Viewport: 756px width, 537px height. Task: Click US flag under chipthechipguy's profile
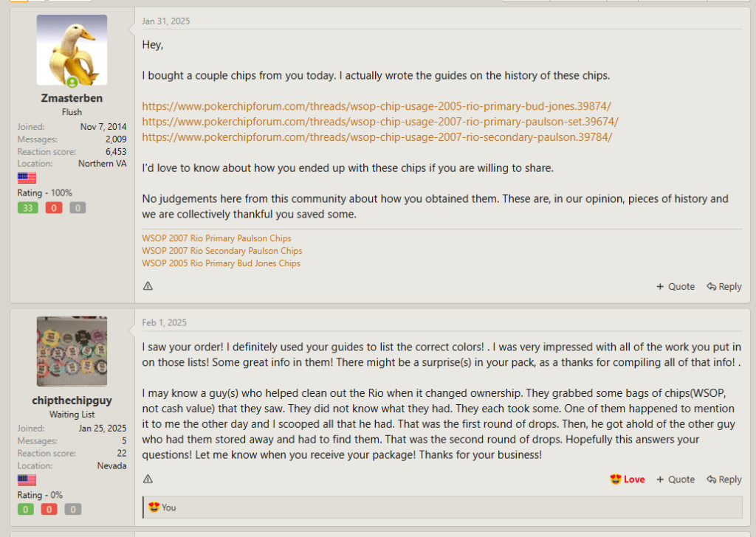27,480
